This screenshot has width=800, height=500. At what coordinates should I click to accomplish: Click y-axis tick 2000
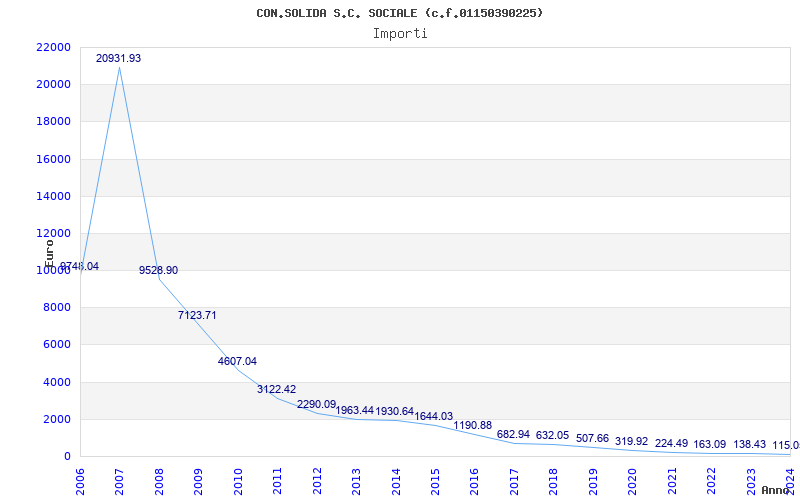tap(57, 419)
